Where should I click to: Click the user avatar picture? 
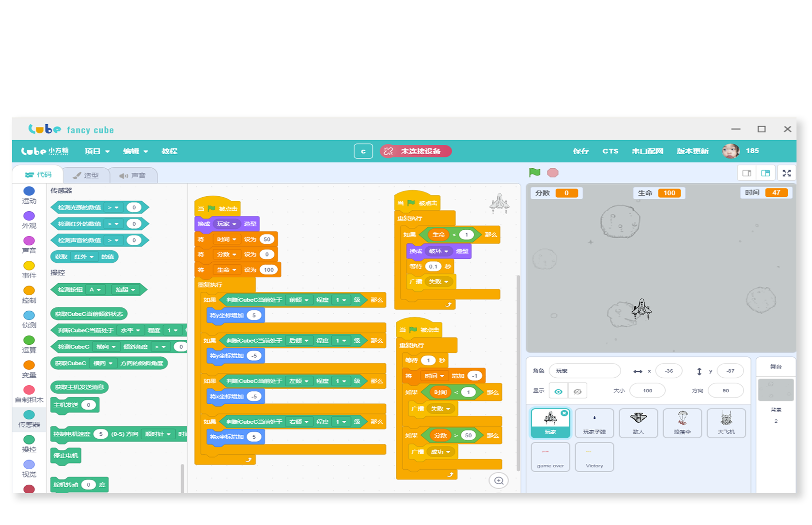pyautogui.click(x=731, y=151)
